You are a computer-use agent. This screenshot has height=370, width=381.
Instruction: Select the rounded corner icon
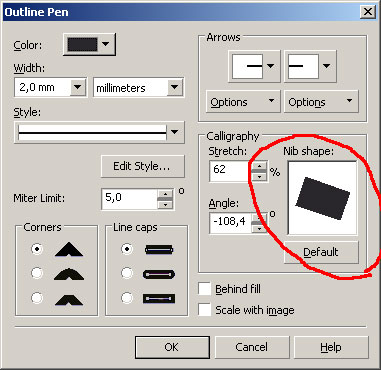[69, 274]
